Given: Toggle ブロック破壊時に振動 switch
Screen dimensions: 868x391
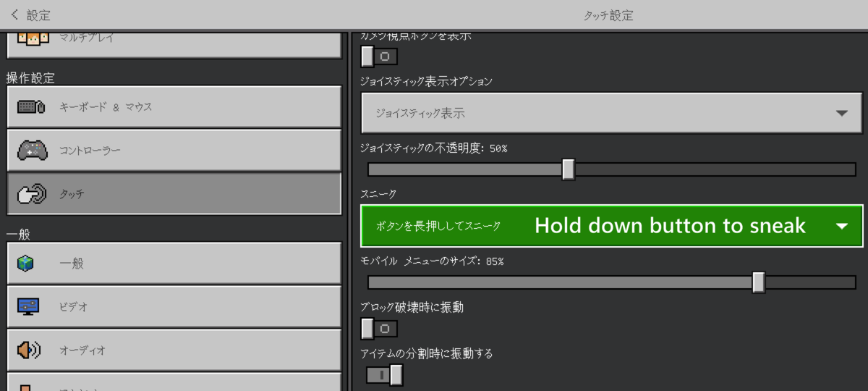Looking at the screenshot, I should [379, 329].
